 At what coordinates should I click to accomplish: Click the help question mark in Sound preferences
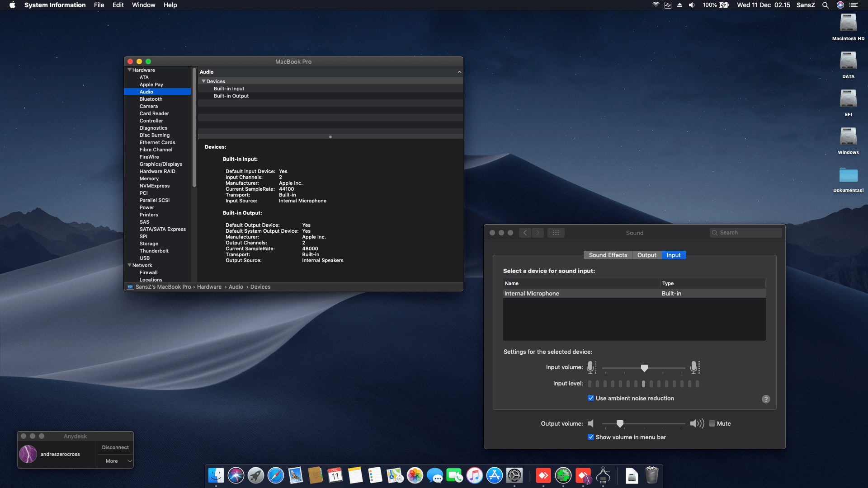[765, 399]
